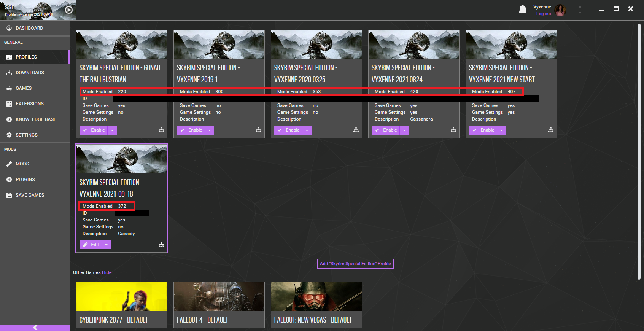Close the Vortex window

click(x=631, y=9)
